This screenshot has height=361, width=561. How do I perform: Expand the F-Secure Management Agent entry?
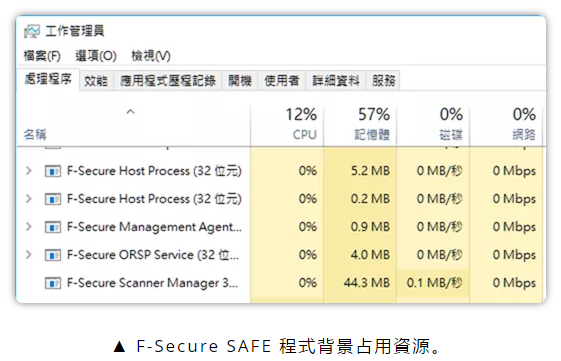coord(29,226)
